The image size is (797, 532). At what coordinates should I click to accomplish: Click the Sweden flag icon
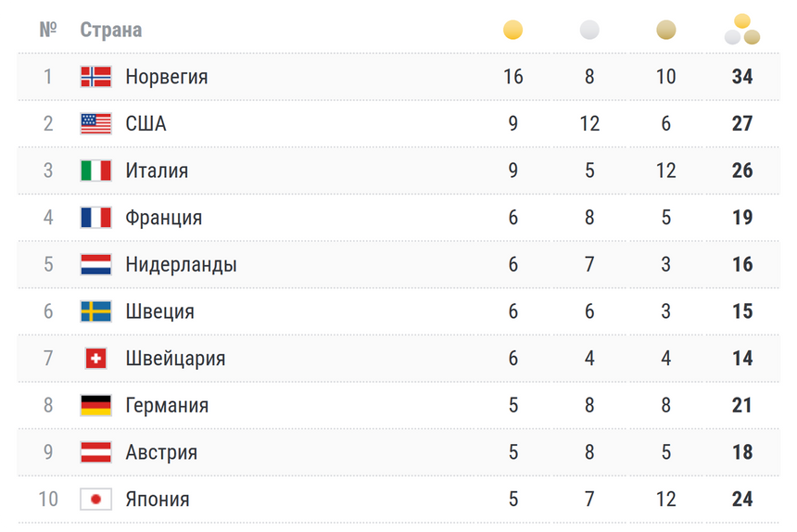click(x=95, y=311)
